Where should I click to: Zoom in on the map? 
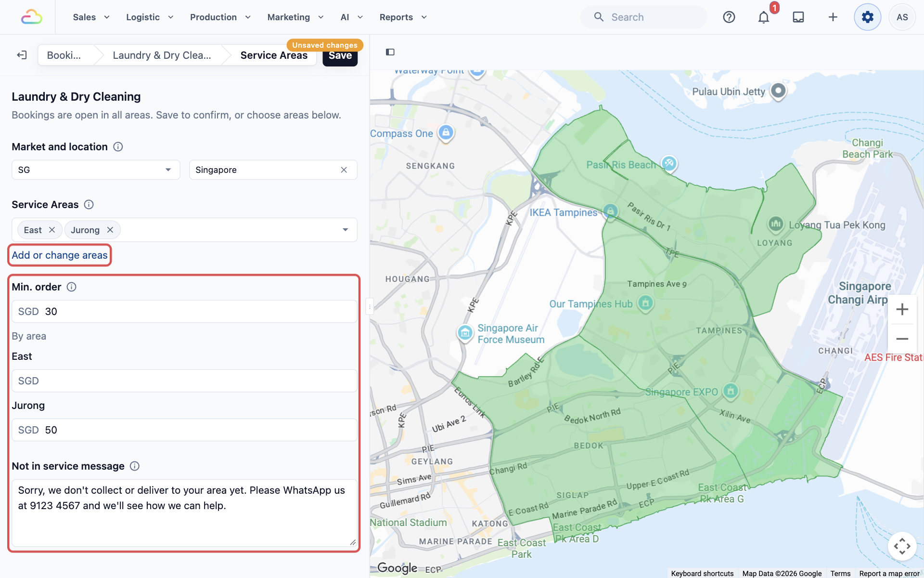pyautogui.click(x=902, y=309)
